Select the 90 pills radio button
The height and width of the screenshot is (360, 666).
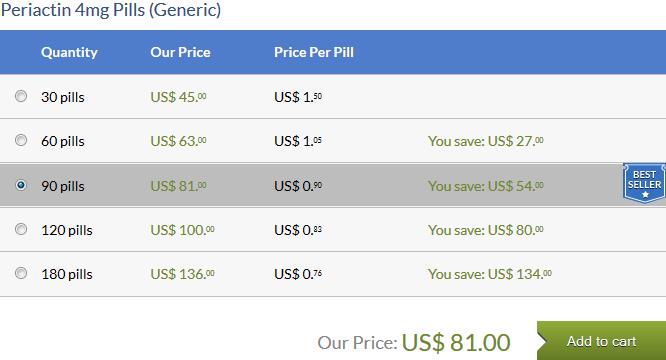pyautogui.click(x=21, y=185)
